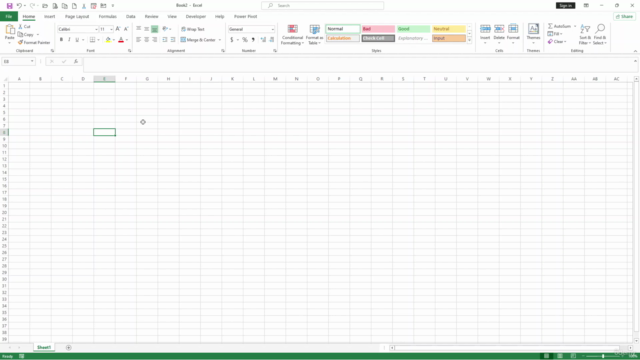
Task: Toggle underline formatting
Action: point(77,40)
